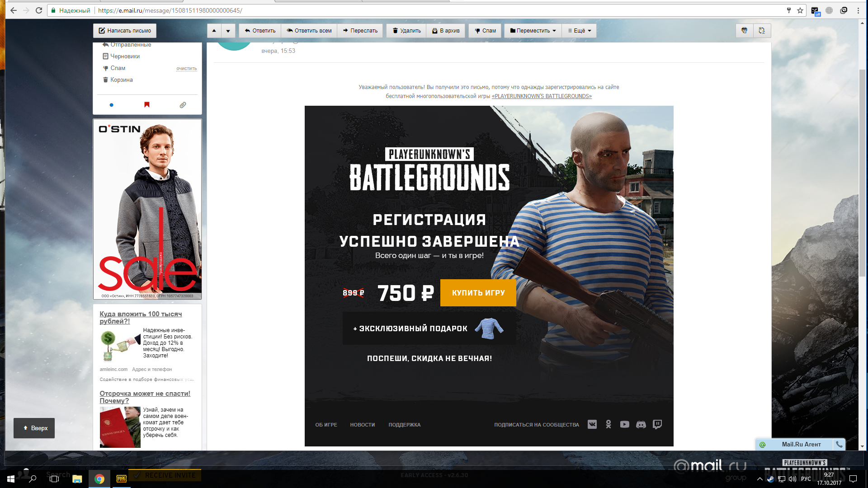Show hidden system tray icons

click(x=759, y=479)
